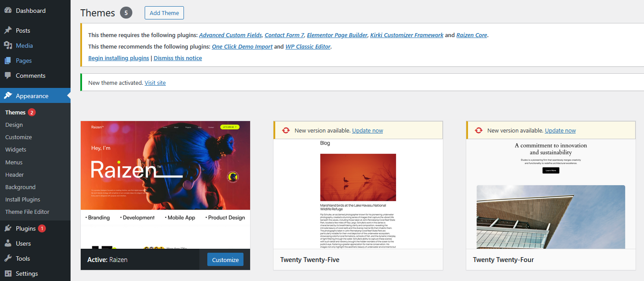Open the Widgets submenu item
The image size is (644, 281).
coord(16,150)
